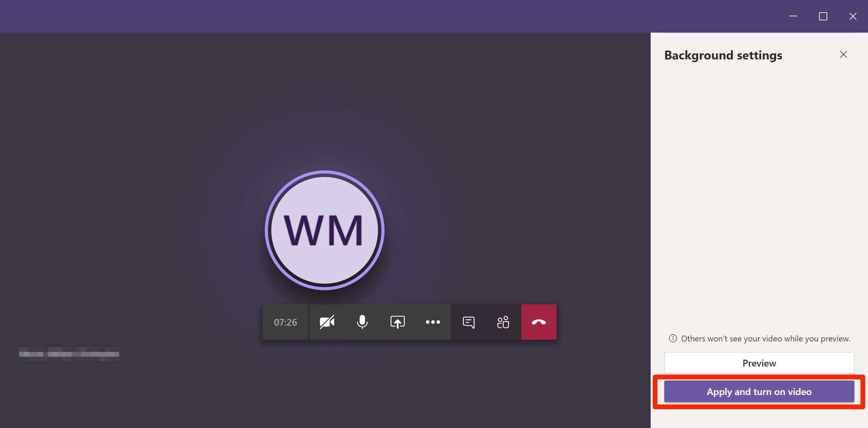Click the share screen icon

click(397, 322)
